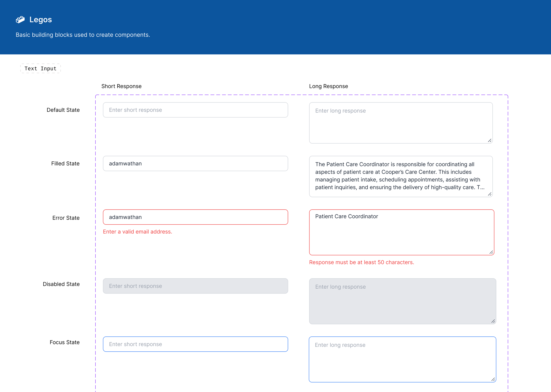Image resolution: width=551 pixels, height=392 pixels.
Task: Click the Focus State textarea resize handle
Action: (x=493, y=379)
